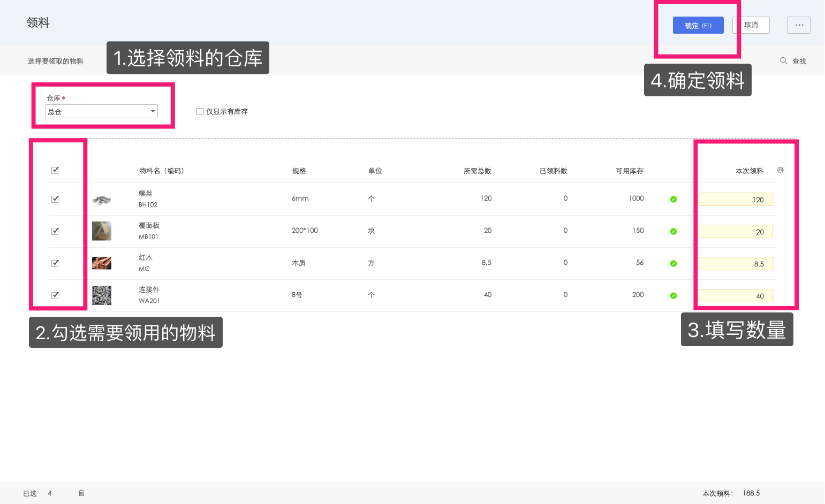Uncheck the 红木 row checkbox
Image resolution: width=825 pixels, height=504 pixels.
(x=55, y=263)
